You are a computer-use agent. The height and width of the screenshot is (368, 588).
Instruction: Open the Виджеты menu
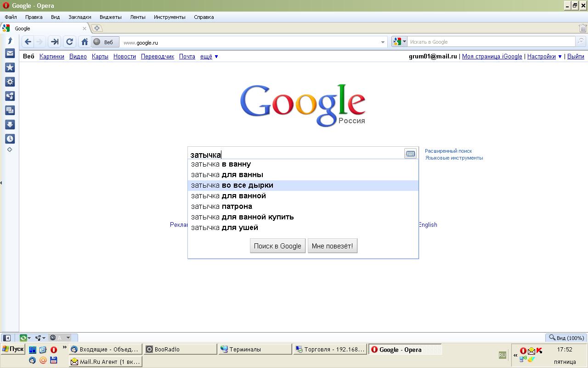pos(111,17)
